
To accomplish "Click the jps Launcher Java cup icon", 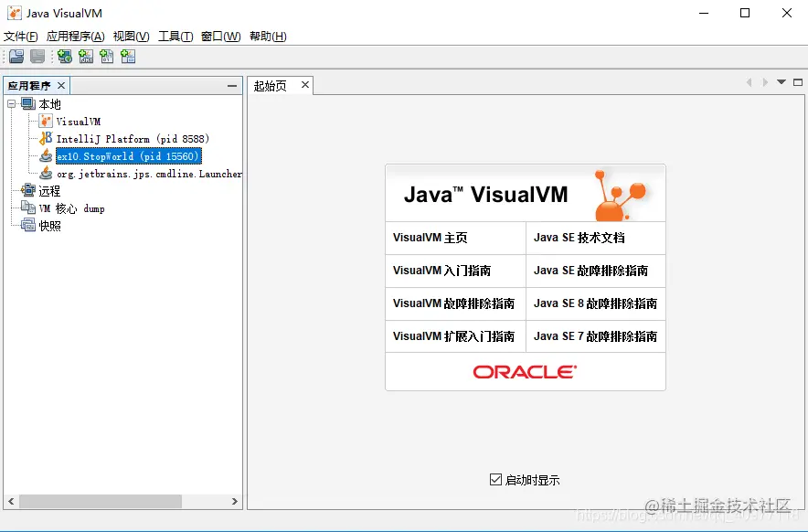I will pyautogui.click(x=46, y=173).
